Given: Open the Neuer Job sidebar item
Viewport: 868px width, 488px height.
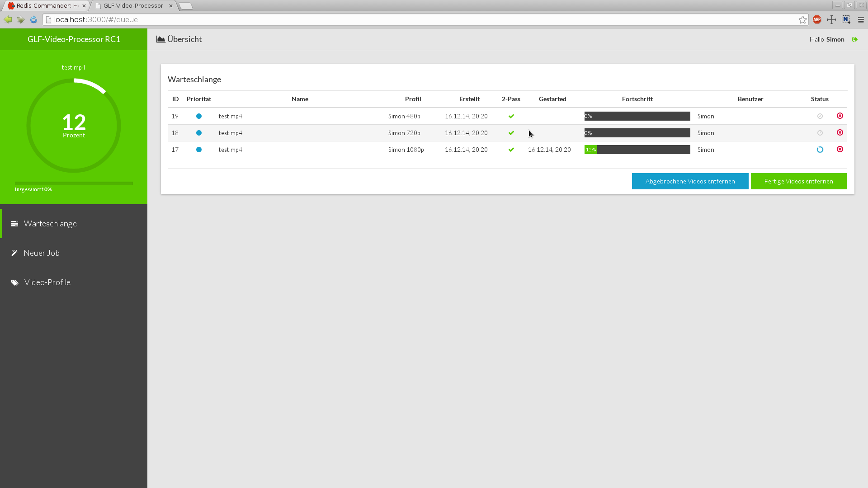Looking at the screenshot, I should 42,253.
